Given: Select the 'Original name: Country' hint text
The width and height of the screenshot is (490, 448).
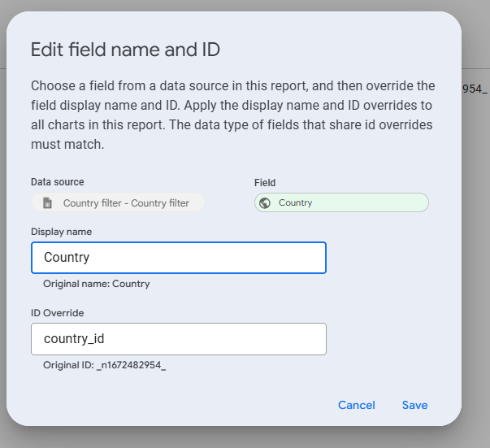Looking at the screenshot, I should tap(96, 284).
